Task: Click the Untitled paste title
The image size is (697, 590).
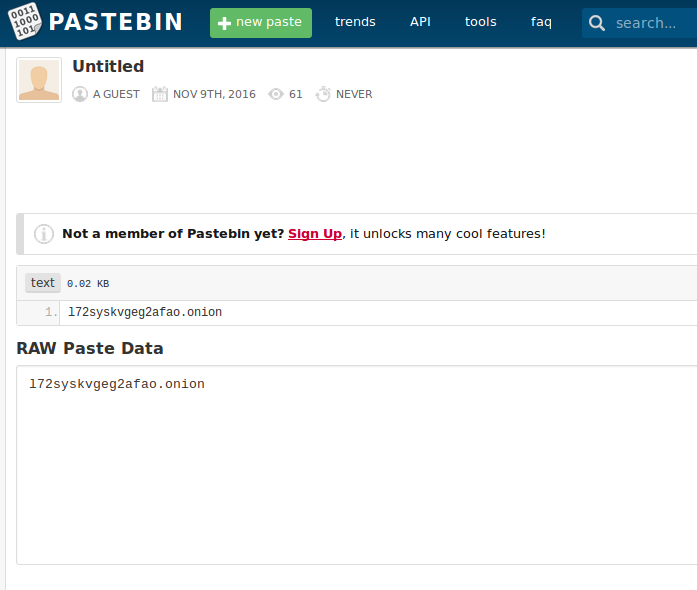Action: pos(108,67)
